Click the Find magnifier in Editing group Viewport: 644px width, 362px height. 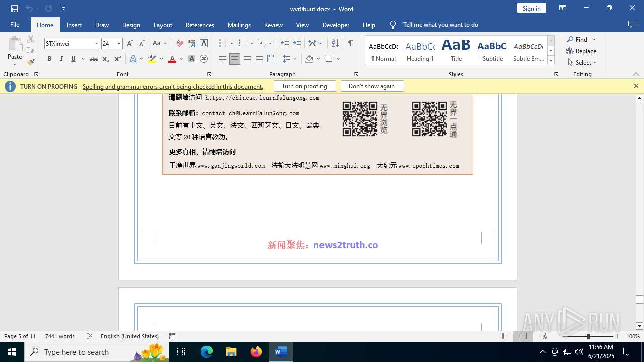pyautogui.click(x=570, y=40)
